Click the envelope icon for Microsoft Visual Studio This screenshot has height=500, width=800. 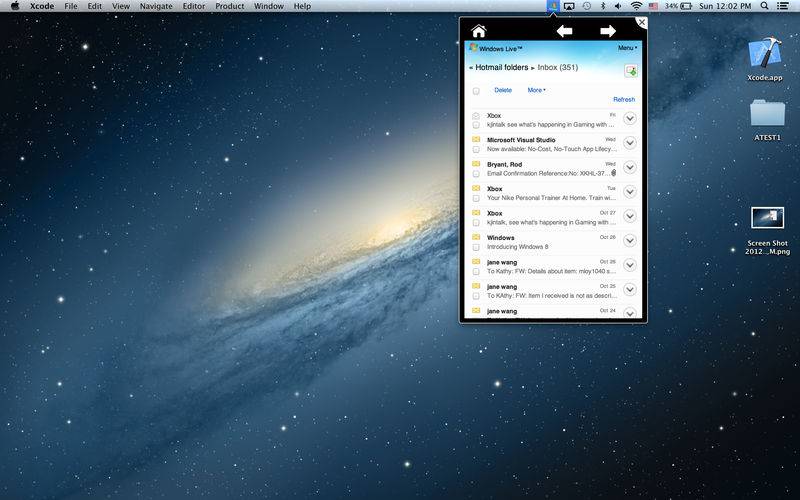click(x=476, y=139)
